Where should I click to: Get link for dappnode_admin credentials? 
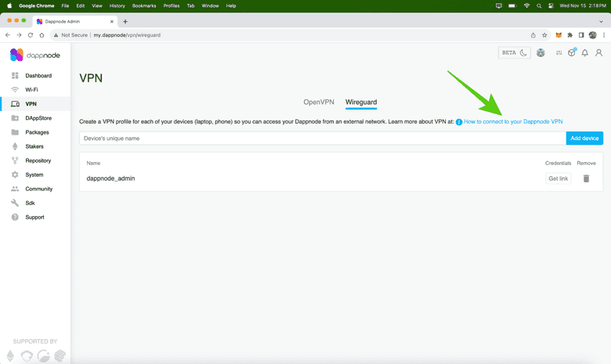point(558,178)
